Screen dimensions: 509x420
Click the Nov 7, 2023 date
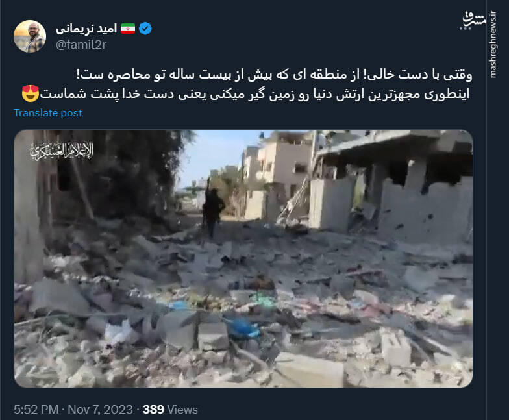pyautogui.click(x=100, y=409)
